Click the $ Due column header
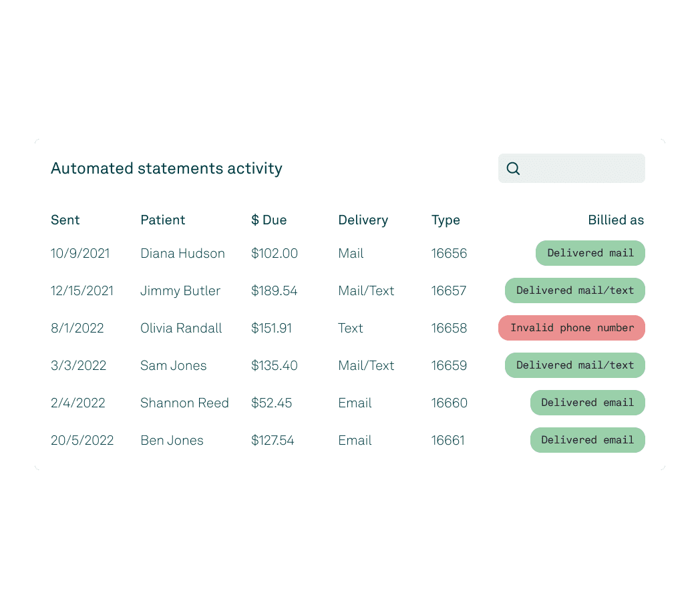This screenshot has width=700, height=609. pos(269,220)
